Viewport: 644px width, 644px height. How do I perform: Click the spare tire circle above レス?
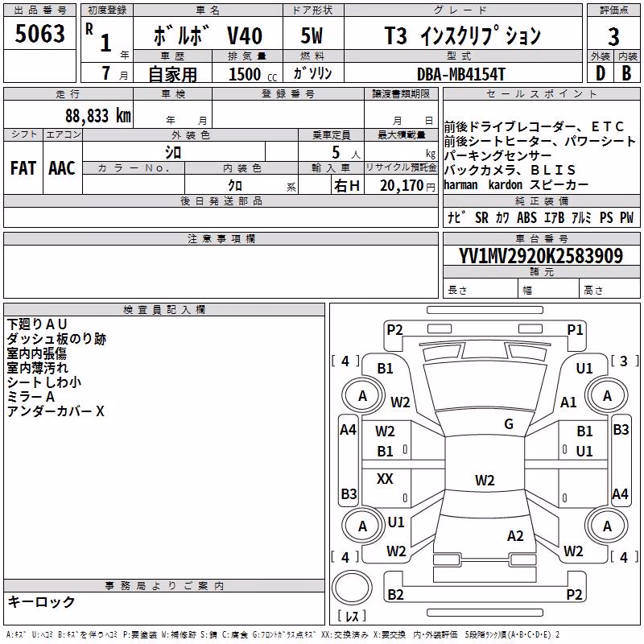(x=352, y=587)
